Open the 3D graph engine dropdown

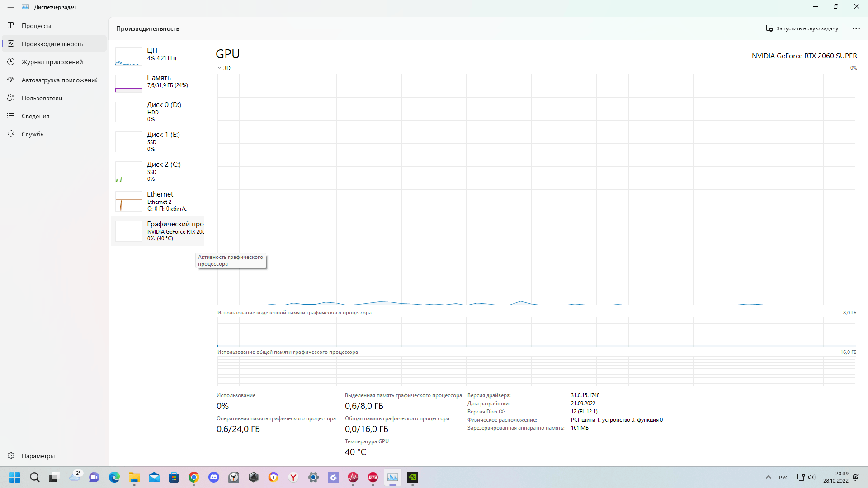(x=224, y=68)
